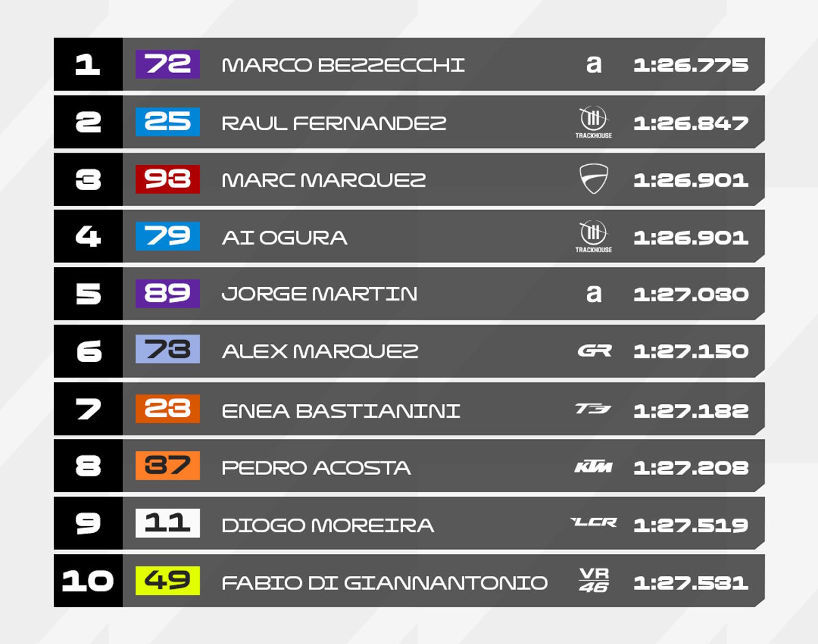This screenshot has width=818, height=644.
Task: Click the Tech3 logo beside Enea Bastianini
Action: (x=593, y=410)
